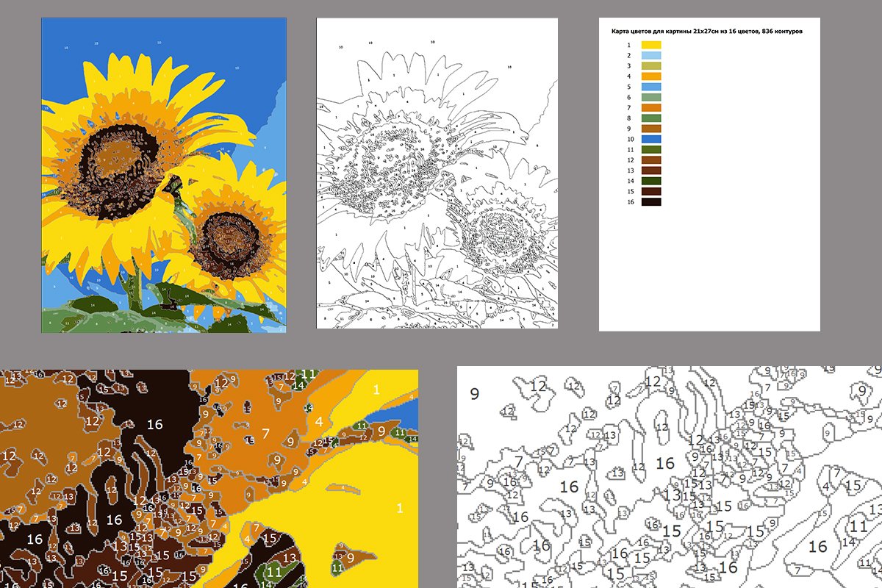Screen dimensions: 882x588
Task: Click yellow-green swatch number 3
Action: pyautogui.click(x=650, y=65)
